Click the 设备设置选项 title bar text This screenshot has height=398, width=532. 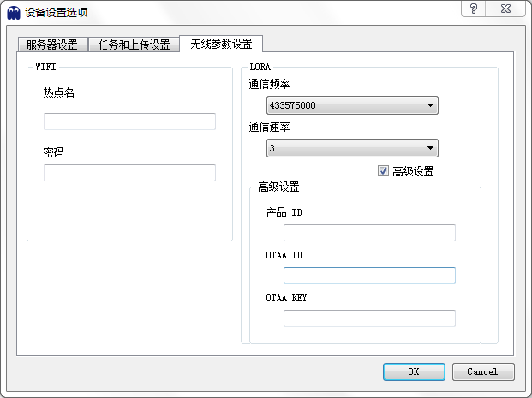point(57,13)
